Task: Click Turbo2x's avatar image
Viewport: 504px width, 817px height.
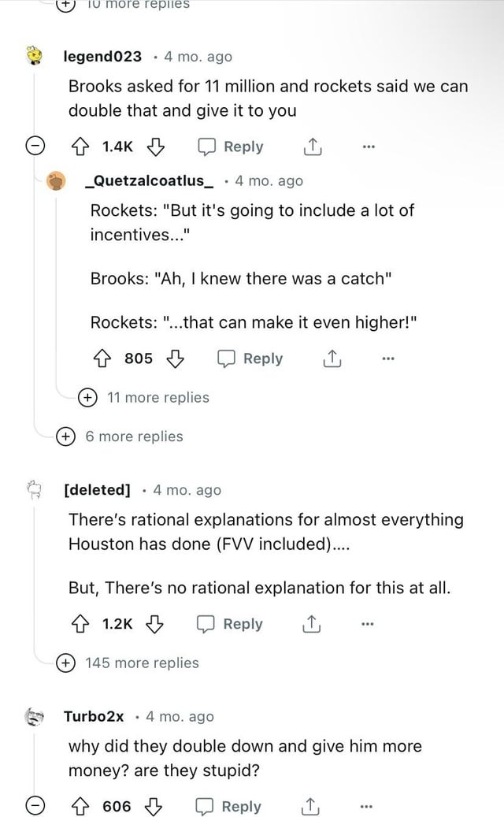Action: 34,716
